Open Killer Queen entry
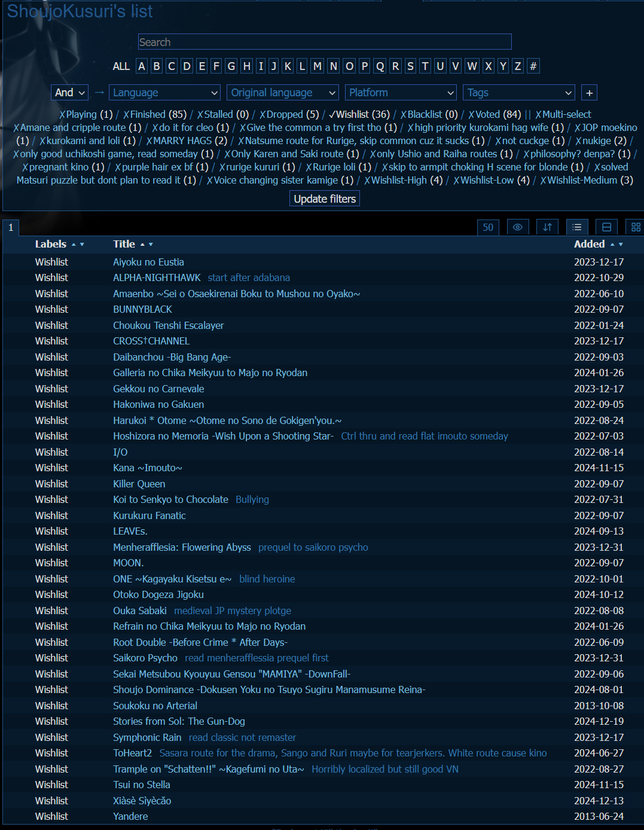 click(x=139, y=484)
